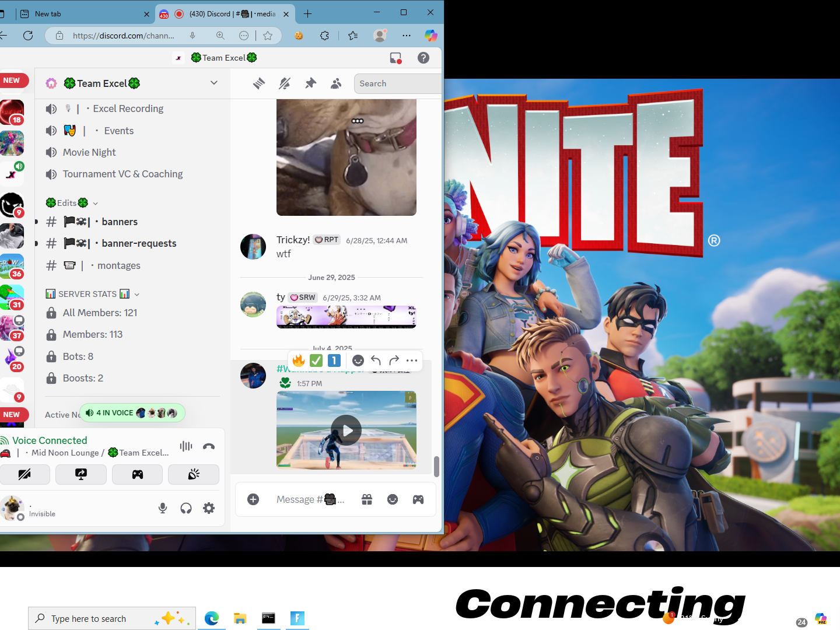
Task: Open the Copilot icon in Edge toolbar
Action: [x=431, y=36]
